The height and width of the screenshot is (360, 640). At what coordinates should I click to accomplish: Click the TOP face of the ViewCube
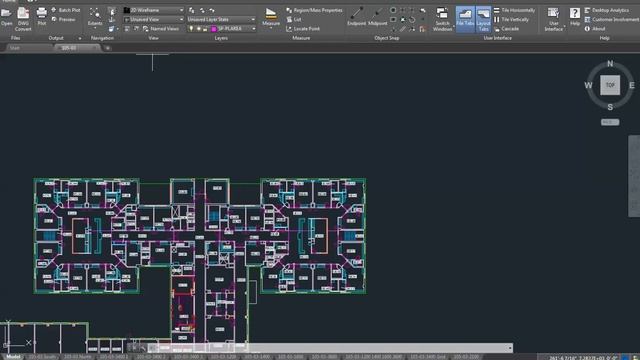pyautogui.click(x=610, y=85)
